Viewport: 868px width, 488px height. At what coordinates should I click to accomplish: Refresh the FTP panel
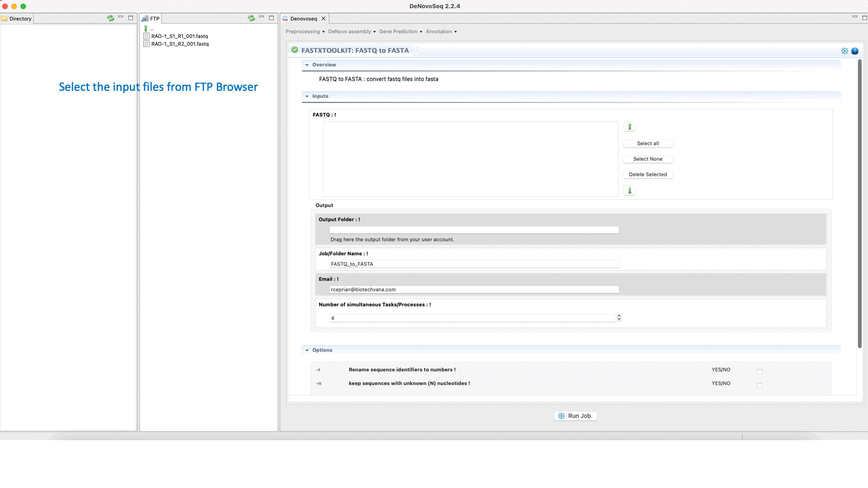(251, 18)
